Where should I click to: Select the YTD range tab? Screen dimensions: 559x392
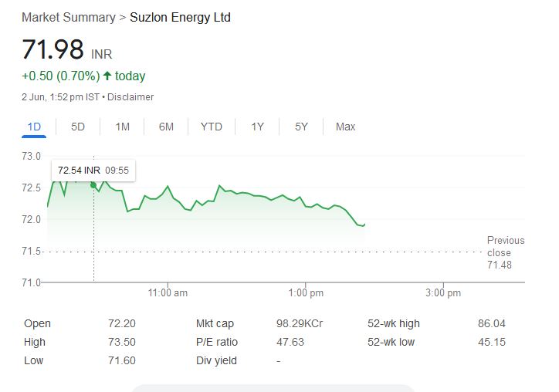point(211,127)
